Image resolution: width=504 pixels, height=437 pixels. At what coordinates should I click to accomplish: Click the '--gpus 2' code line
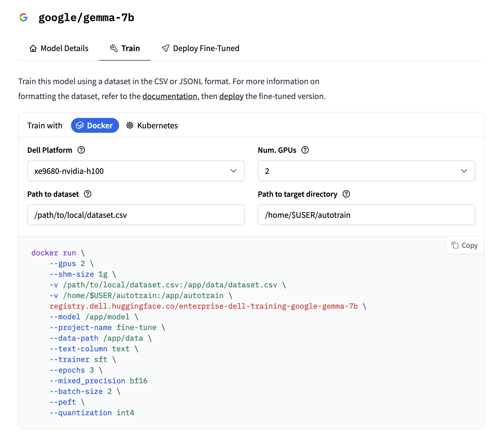pyautogui.click(x=72, y=264)
